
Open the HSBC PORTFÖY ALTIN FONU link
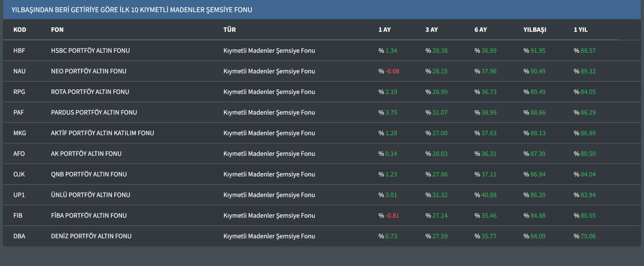90,51
